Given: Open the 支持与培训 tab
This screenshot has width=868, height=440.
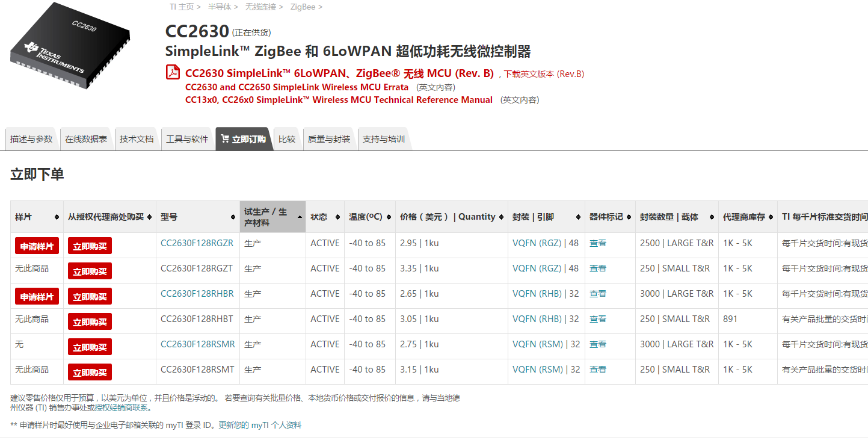Looking at the screenshot, I should coord(384,139).
